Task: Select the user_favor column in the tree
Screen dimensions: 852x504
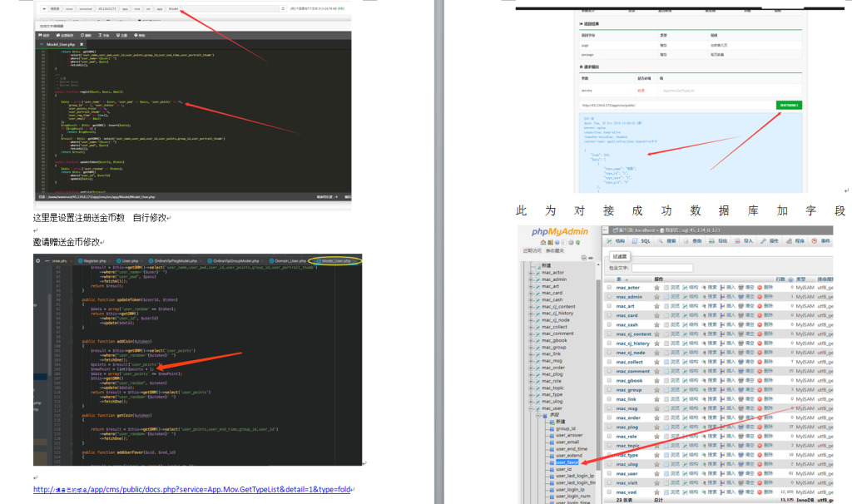Action: tap(567, 462)
